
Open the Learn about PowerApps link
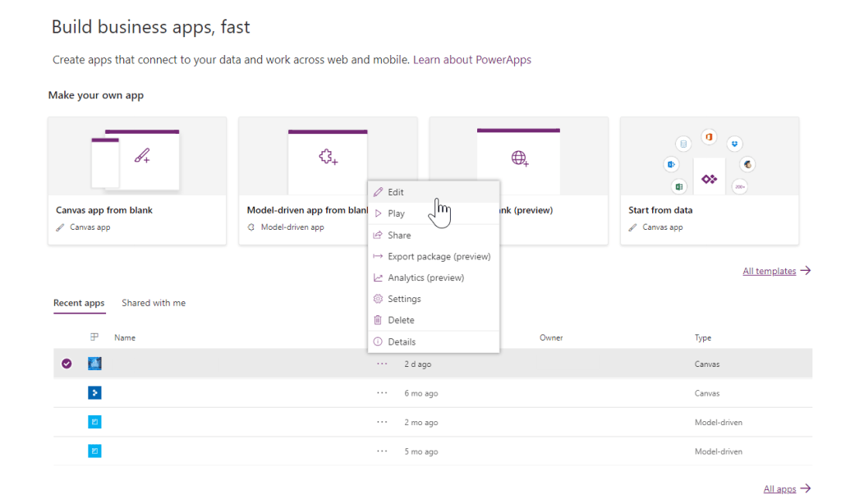click(x=471, y=60)
